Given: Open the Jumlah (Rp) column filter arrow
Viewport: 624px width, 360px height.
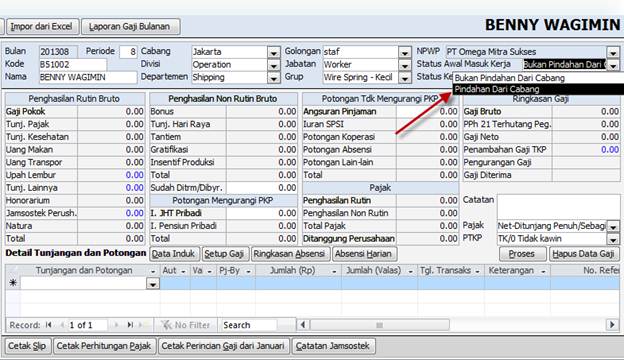Looking at the screenshot, I should 334,271.
